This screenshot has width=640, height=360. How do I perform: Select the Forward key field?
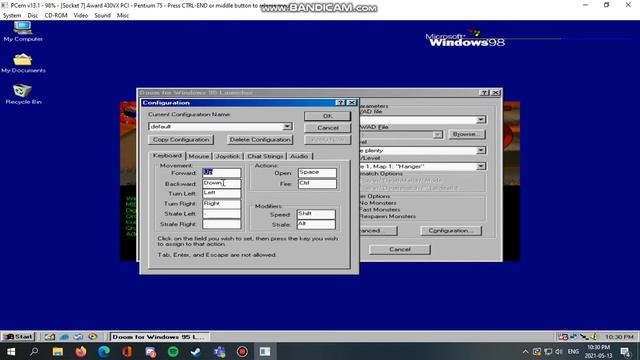pyautogui.click(x=222, y=173)
